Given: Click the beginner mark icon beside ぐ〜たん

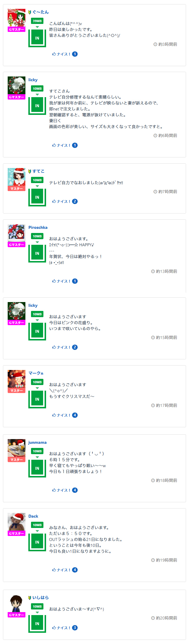Looking at the screenshot, I should (x=30, y=12).
